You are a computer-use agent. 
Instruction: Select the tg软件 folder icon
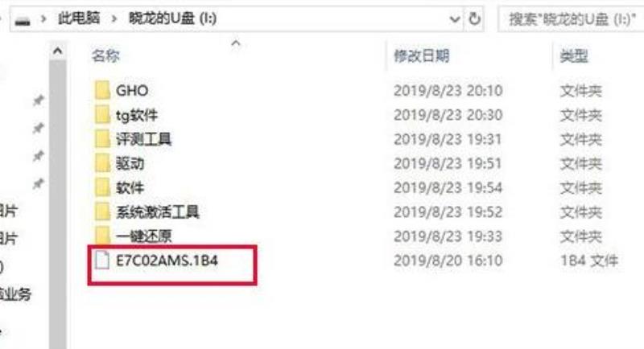pyautogui.click(x=102, y=114)
